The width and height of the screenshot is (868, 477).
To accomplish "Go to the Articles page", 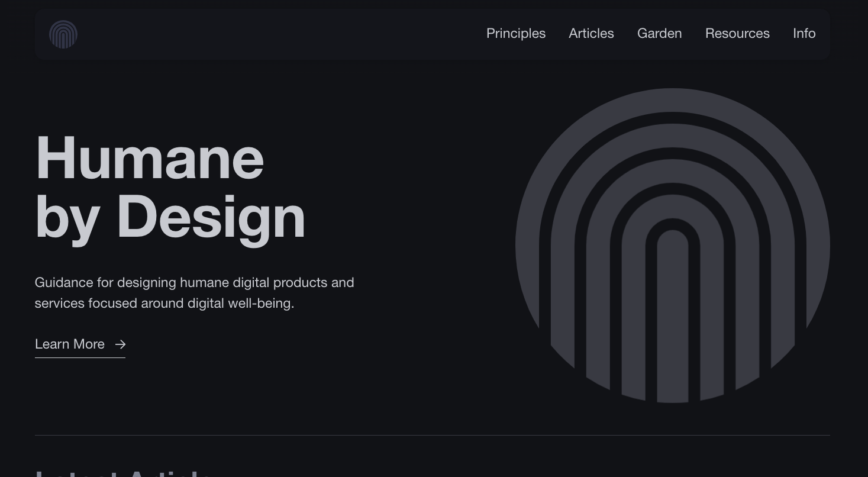I will pyautogui.click(x=591, y=34).
